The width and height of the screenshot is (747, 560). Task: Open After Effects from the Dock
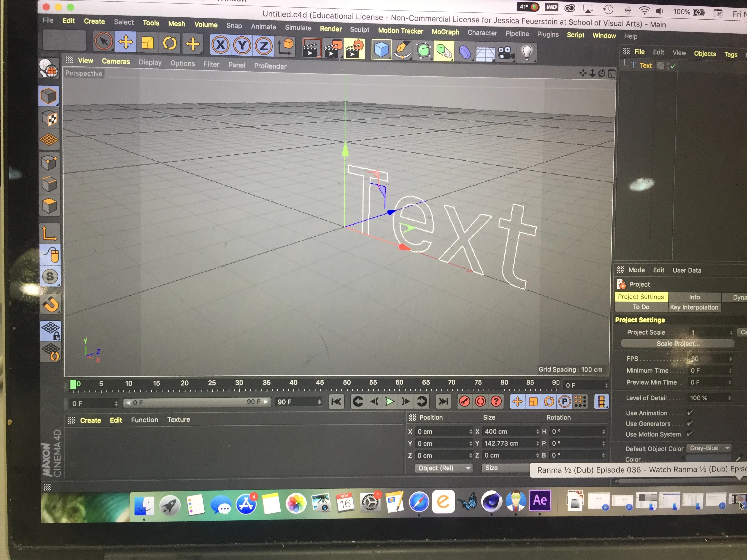pyautogui.click(x=539, y=500)
